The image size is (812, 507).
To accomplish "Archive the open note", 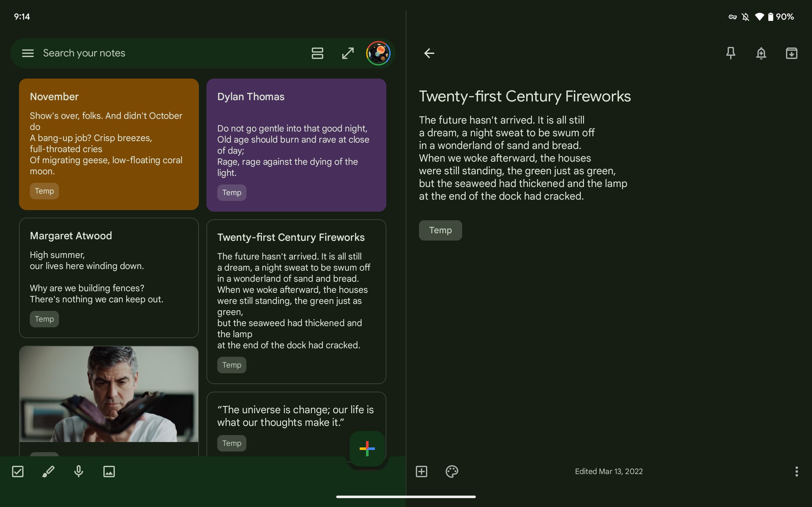I will [x=791, y=53].
